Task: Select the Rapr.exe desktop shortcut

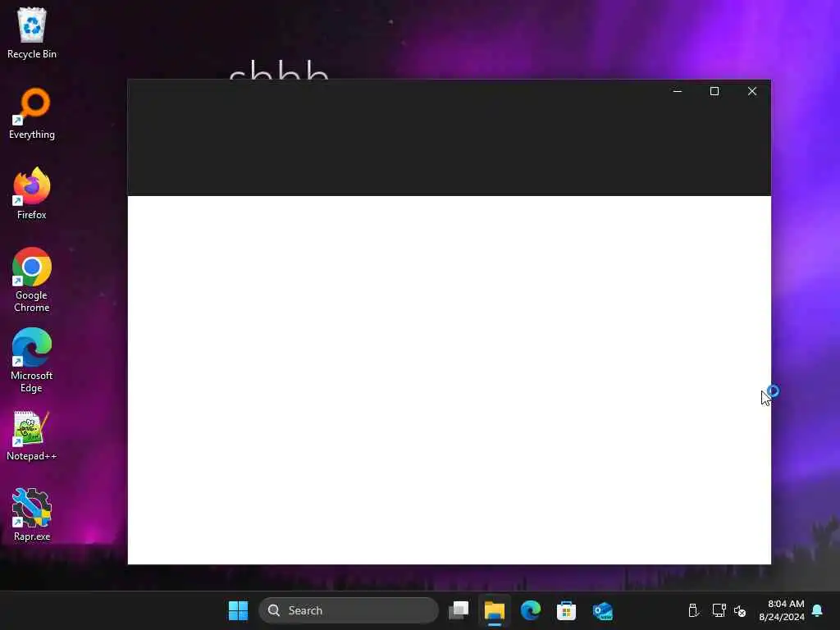Action: click(32, 515)
